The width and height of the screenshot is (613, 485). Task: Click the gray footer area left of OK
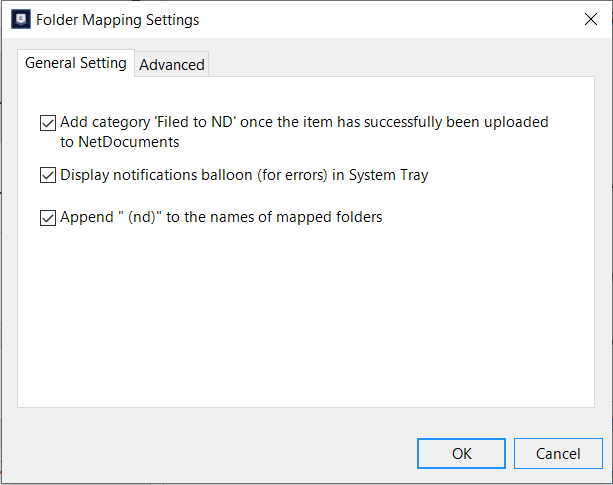(x=200, y=453)
